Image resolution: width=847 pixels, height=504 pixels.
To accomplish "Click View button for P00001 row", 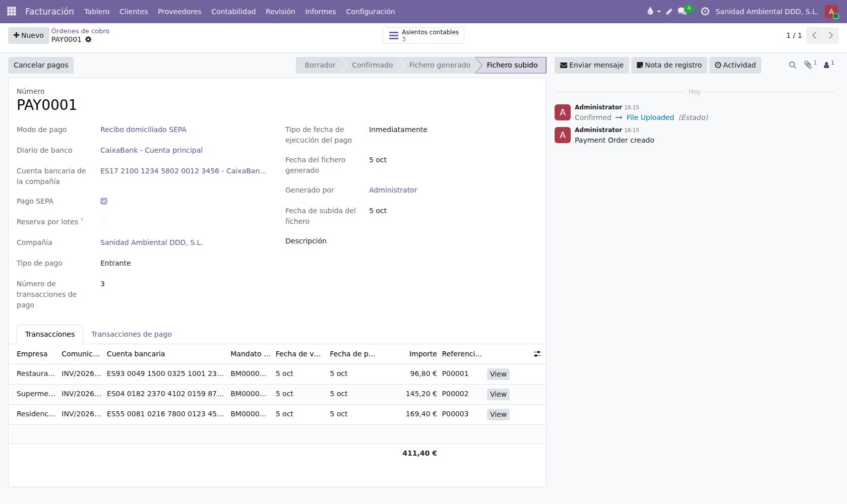I will (498, 374).
